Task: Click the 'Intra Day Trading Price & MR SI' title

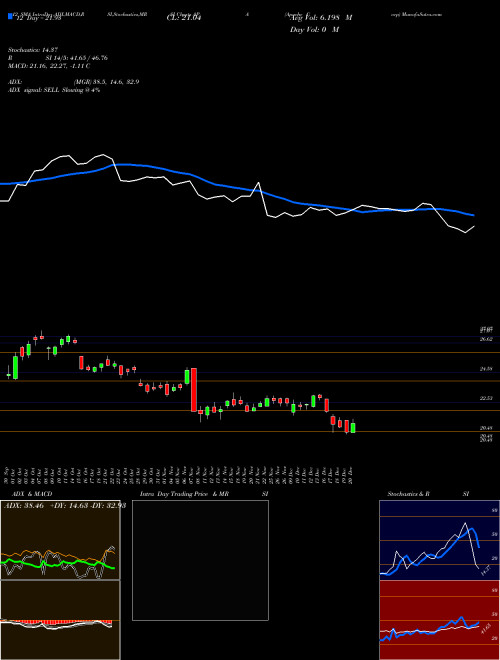Action: (204, 494)
